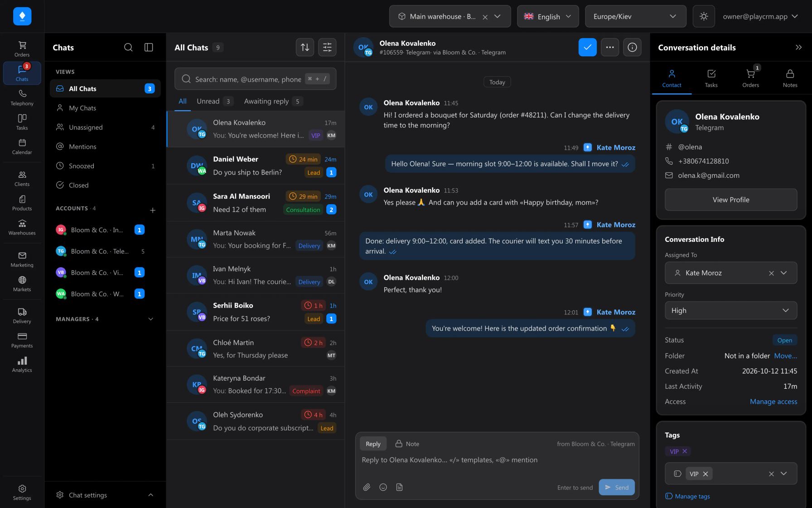Click the Manage access link
Viewport: 812px width, 508px height.
pyautogui.click(x=773, y=401)
